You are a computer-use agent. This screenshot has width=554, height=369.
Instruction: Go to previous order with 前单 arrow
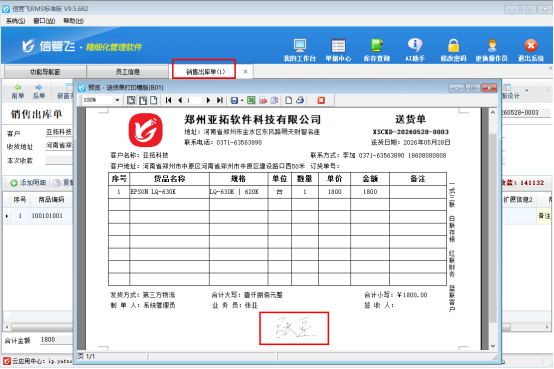coord(18,91)
